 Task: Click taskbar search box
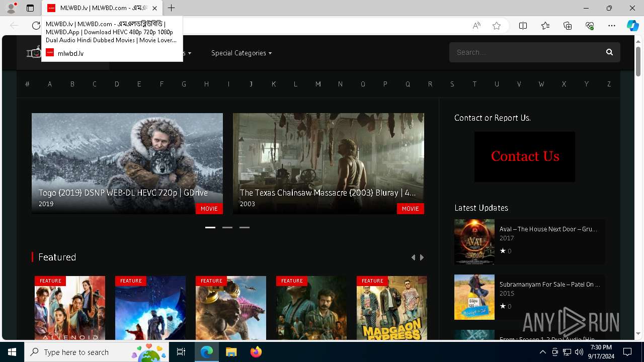point(97,352)
